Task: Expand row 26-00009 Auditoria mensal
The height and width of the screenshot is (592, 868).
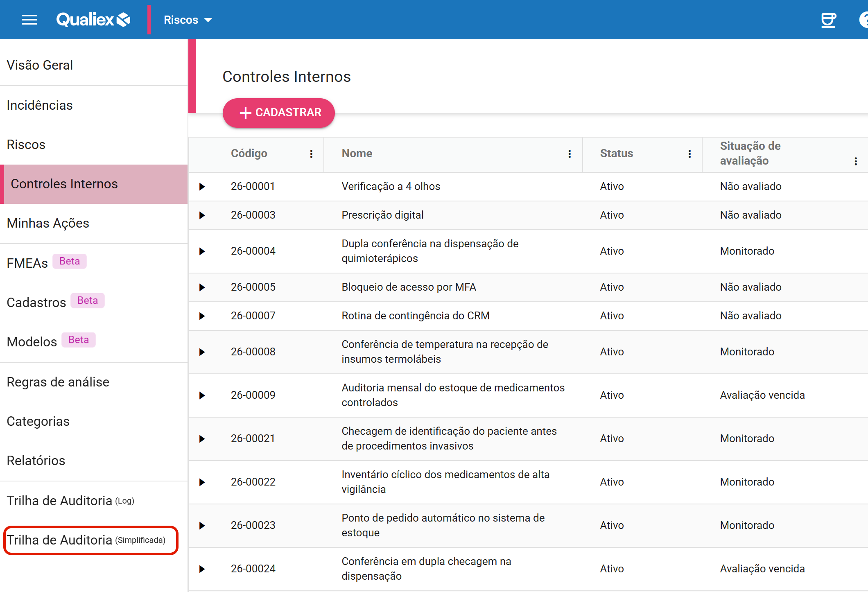Action: coord(202,395)
